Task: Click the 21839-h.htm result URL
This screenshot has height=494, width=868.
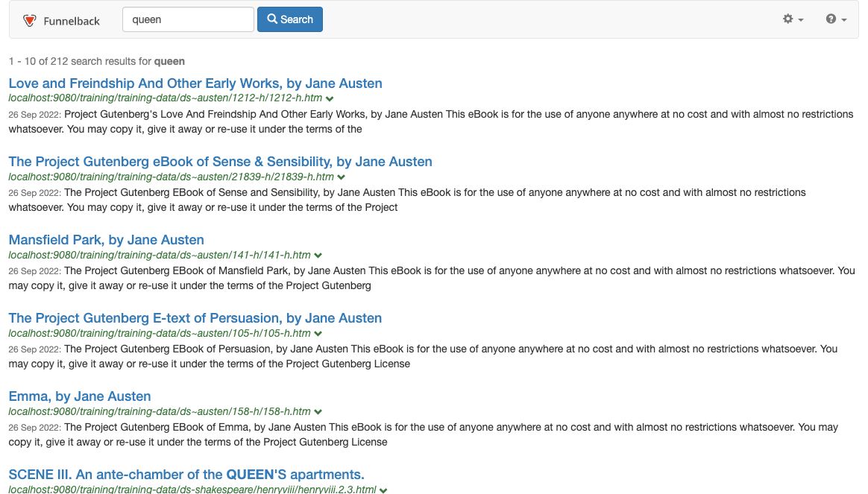Action: coord(171,177)
